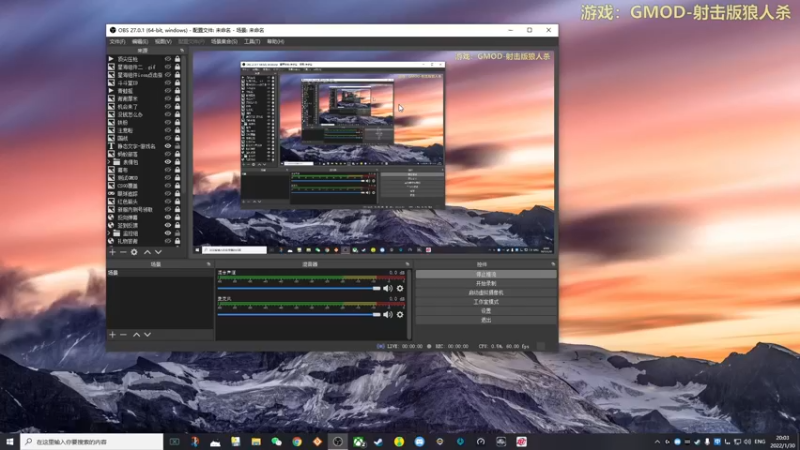The width and height of the screenshot is (800, 450).
Task: Open WeChat from the taskbar
Action: pyautogui.click(x=277, y=442)
